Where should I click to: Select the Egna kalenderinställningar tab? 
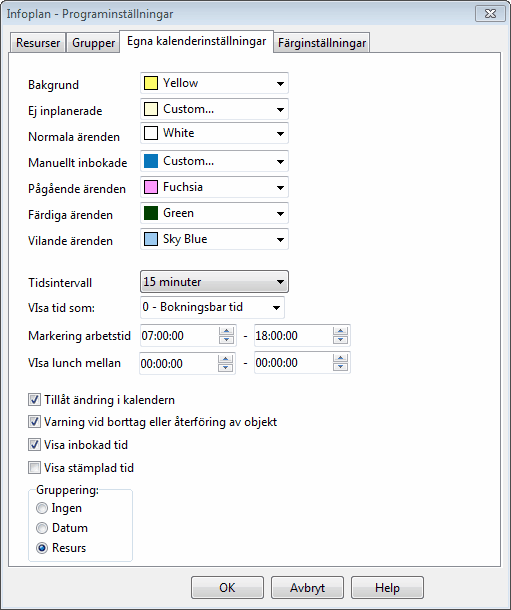coord(196,41)
